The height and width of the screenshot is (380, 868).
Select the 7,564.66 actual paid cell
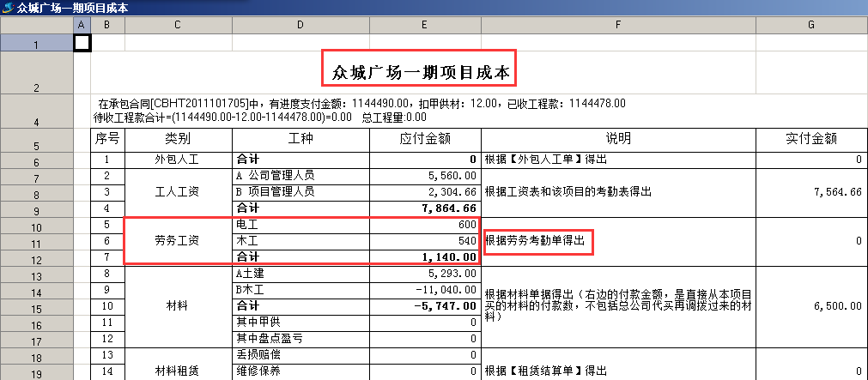point(811,192)
